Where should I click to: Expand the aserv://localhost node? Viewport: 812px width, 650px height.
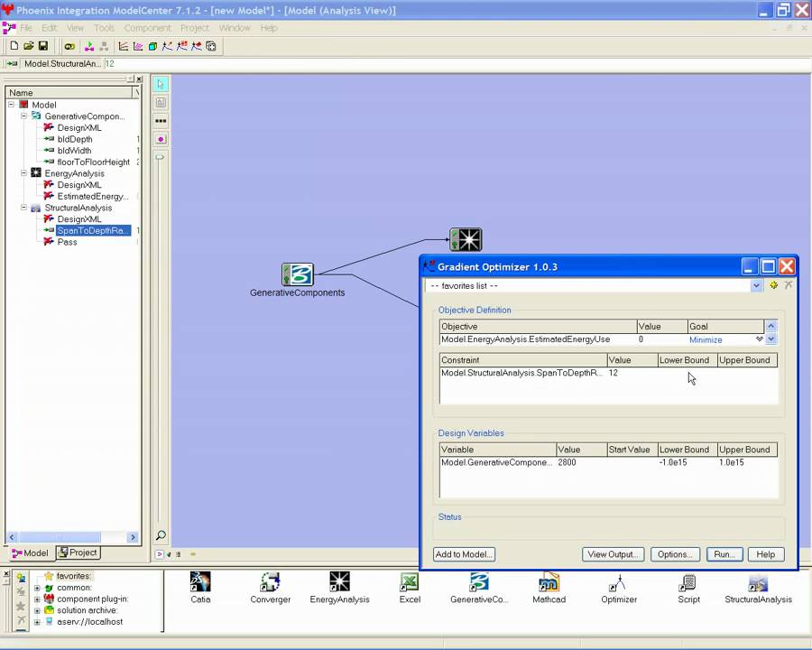[37, 622]
